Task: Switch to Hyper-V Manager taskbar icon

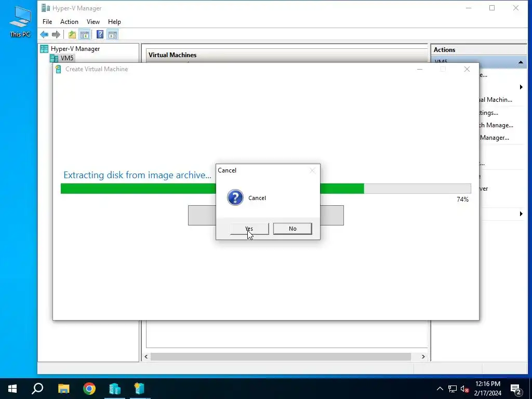Action: [115, 389]
